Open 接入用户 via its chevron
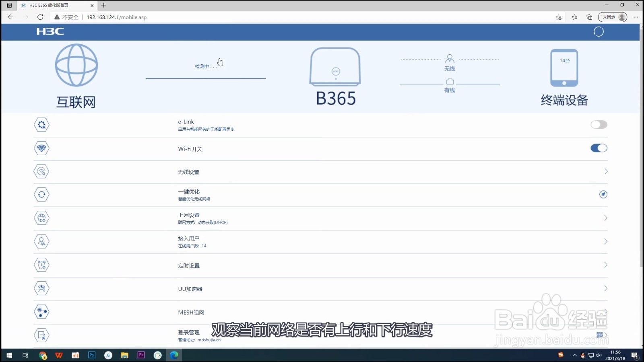Viewport: 644px width, 362px height. 606,241
